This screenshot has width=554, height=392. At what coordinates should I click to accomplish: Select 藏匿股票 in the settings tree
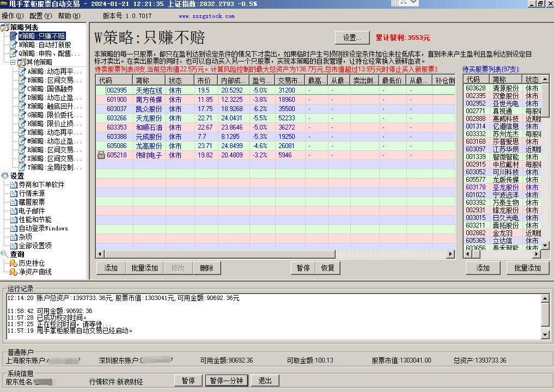point(32,202)
